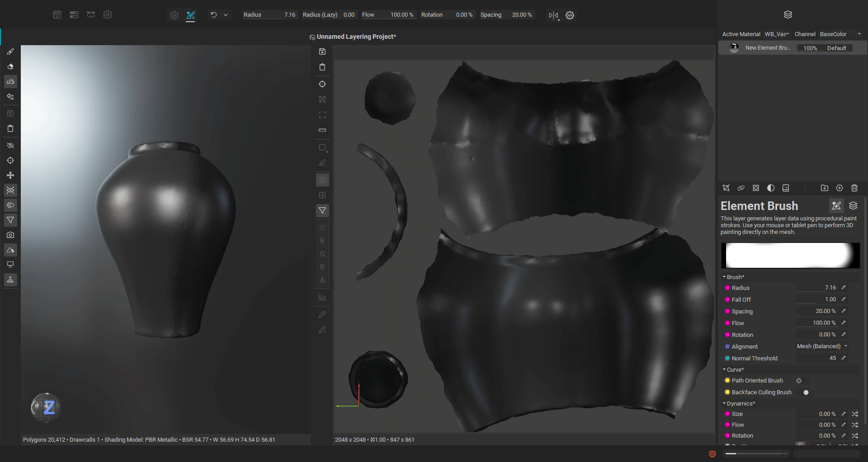Adjust the Radius slider in top toolbar

coord(269,15)
